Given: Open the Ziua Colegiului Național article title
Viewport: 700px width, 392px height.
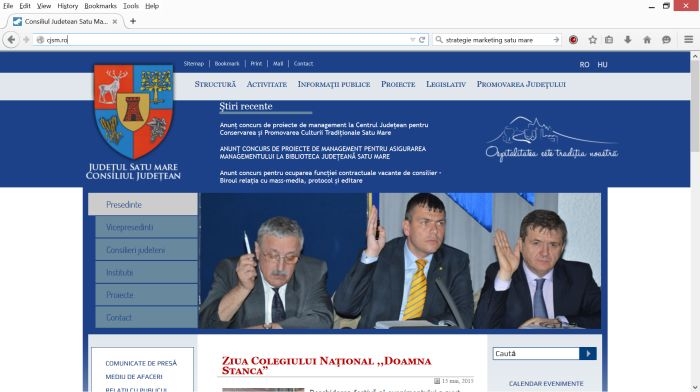Looking at the screenshot, I should (x=326, y=366).
